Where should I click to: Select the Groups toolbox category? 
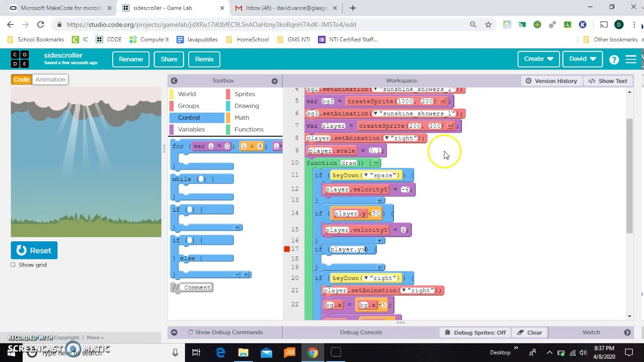196,106
